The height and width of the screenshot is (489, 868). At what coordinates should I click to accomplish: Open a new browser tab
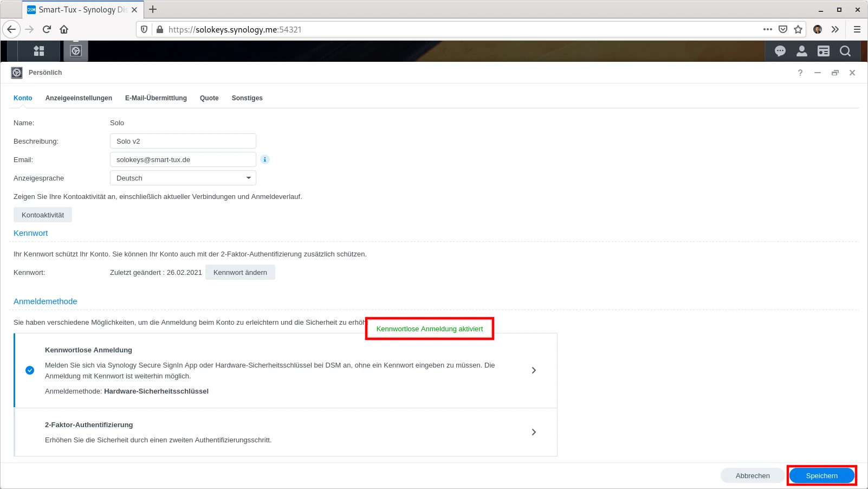pos(153,9)
